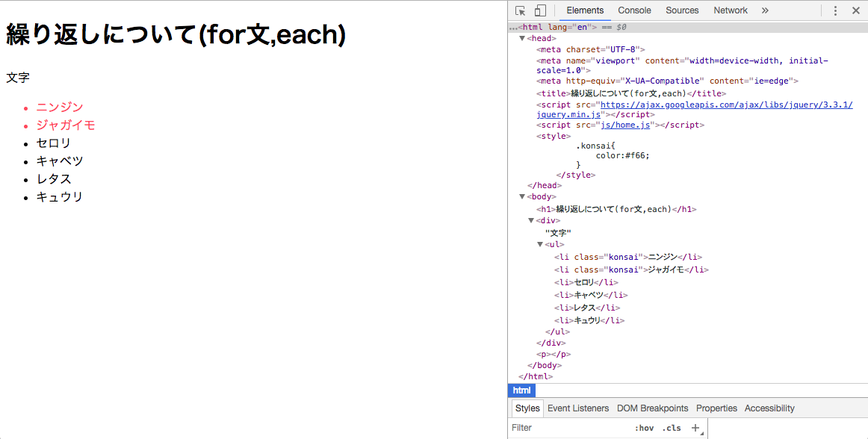Click the page heading 繰り返しについて(for文,each)

(176, 35)
